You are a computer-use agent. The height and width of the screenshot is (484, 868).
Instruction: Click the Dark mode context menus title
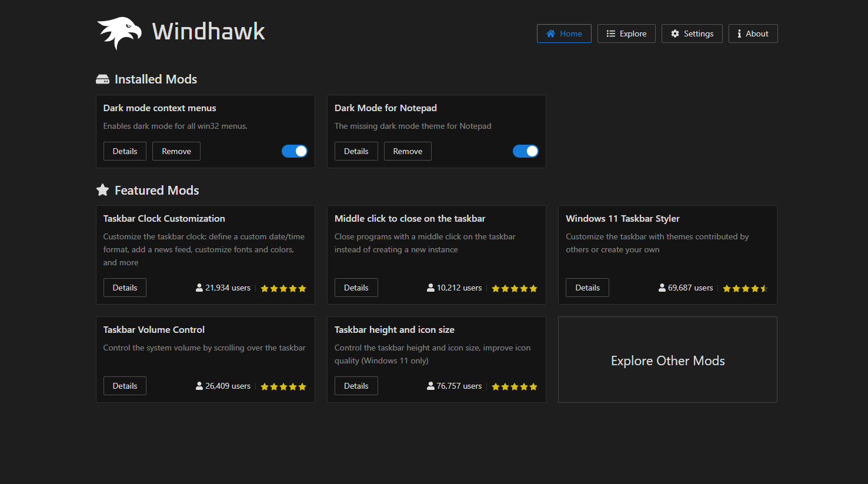pyautogui.click(x=160, y=108)
